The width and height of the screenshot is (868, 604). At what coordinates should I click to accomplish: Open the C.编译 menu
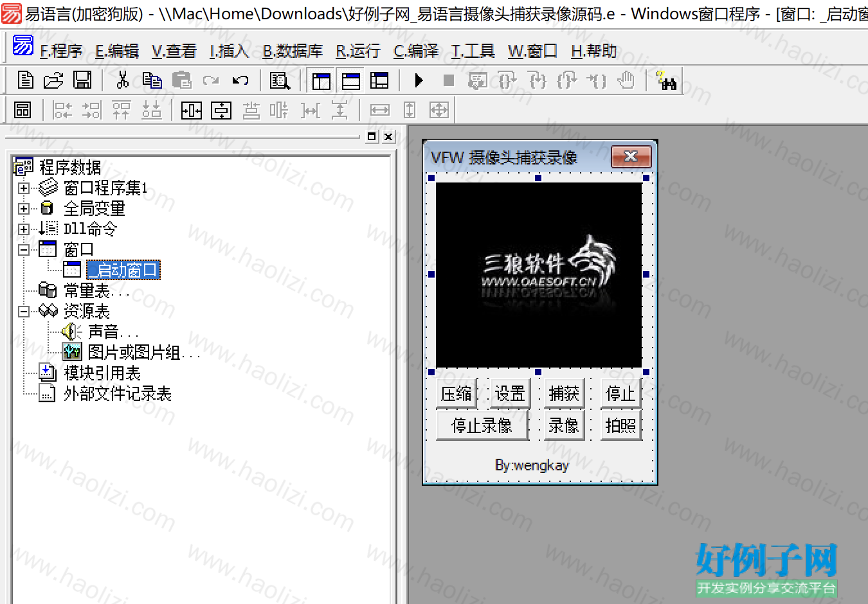pyautogui.click(x=416, y=51)
